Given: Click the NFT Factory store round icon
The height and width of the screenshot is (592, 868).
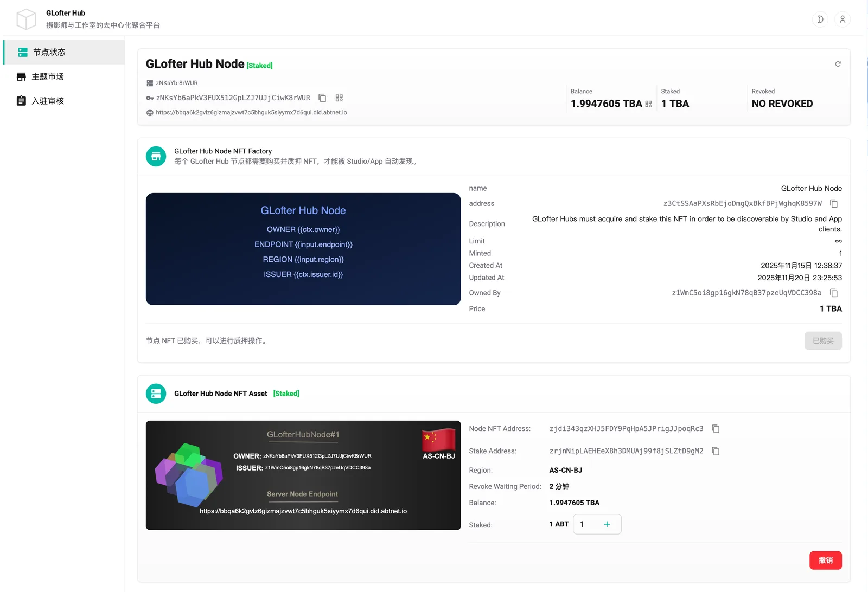Looking at the screenshot, I should (x=156, y=157).
